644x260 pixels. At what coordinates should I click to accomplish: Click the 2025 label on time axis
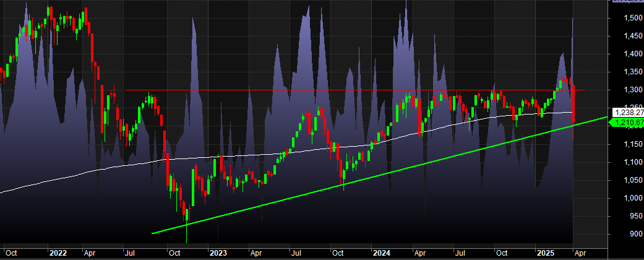pyautogui.click(x=544, y=253)
